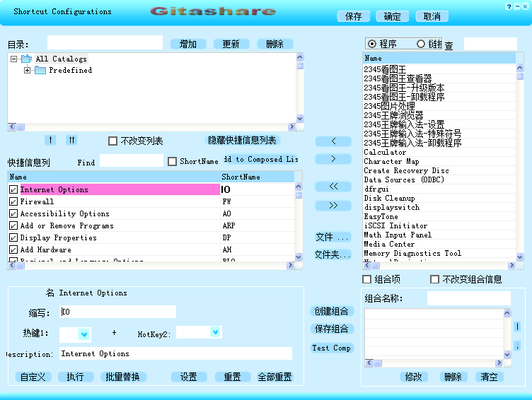Click the 文件 ... button

[x=332, y=237]
